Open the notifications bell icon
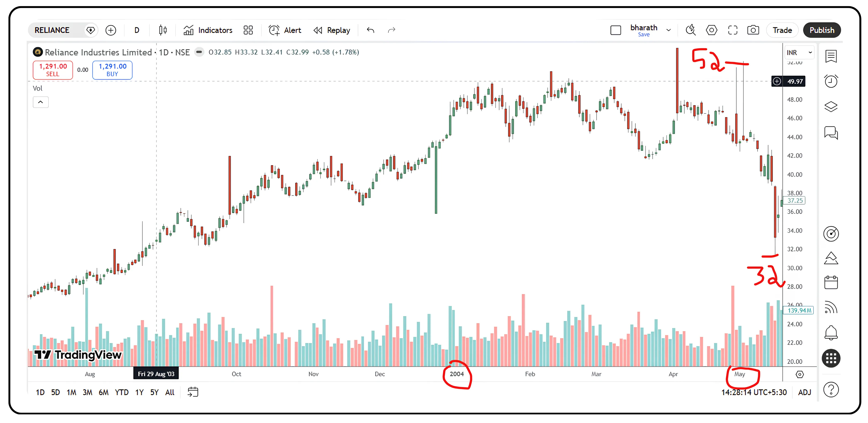The width and height of the screenshot is (868, 423). pyautogui.click(x=831, y=333)
